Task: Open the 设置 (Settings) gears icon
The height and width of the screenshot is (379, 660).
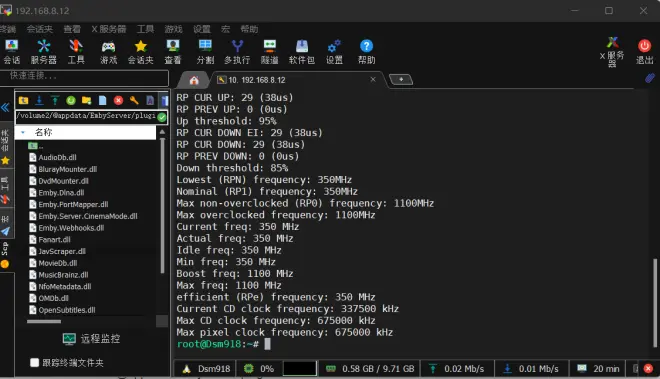Action: [334, 51]
